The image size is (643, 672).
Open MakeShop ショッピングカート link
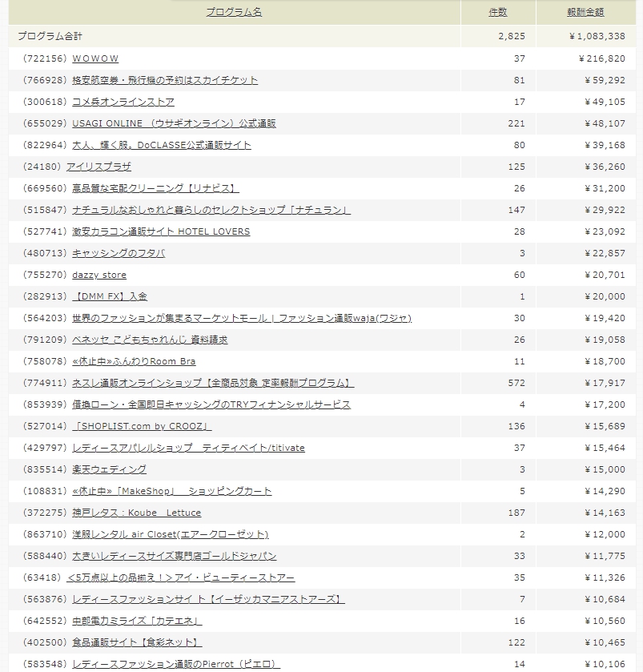coord(172,491)
